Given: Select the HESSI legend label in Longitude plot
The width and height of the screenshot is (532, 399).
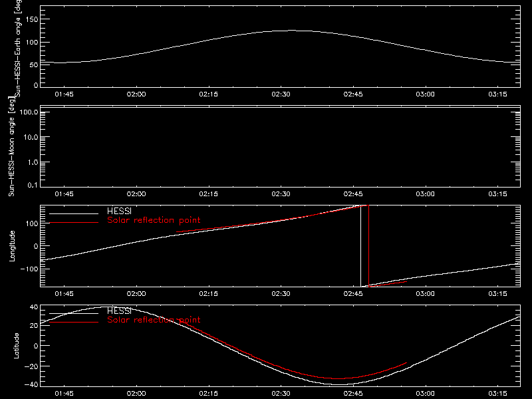Looking at the screenshot, I should click(x=119, y=211).
